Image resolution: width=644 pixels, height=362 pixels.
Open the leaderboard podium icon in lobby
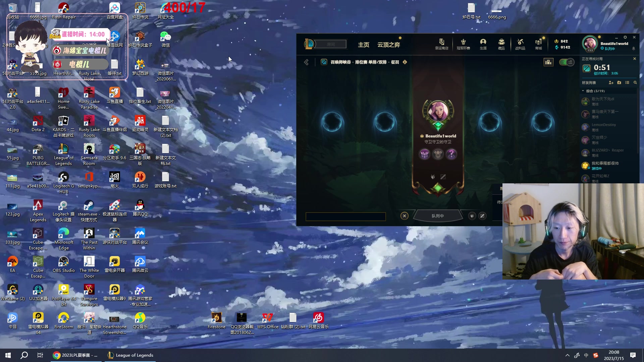coord(548,62)
